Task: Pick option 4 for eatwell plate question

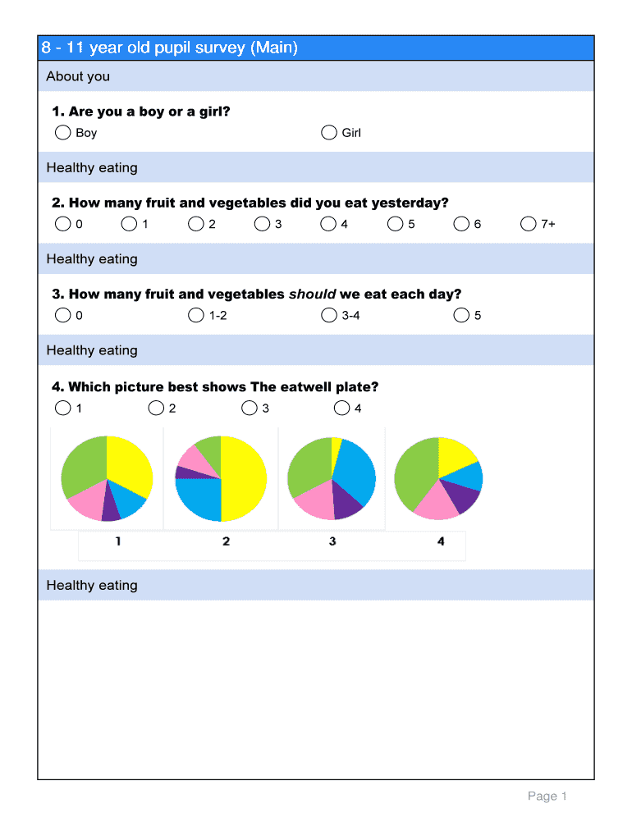Action: tap(342, 408)
